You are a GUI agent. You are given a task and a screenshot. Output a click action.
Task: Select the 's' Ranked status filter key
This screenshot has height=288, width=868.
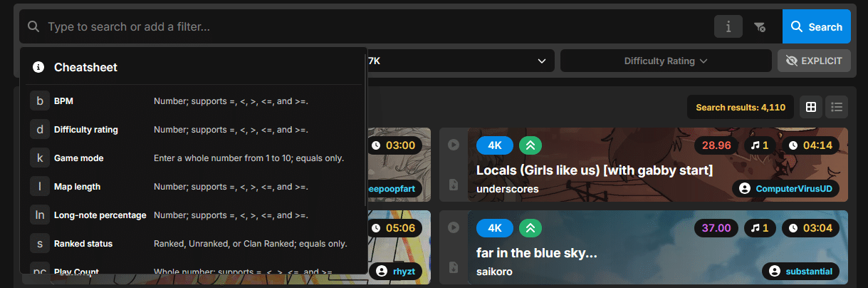[40, 244]
